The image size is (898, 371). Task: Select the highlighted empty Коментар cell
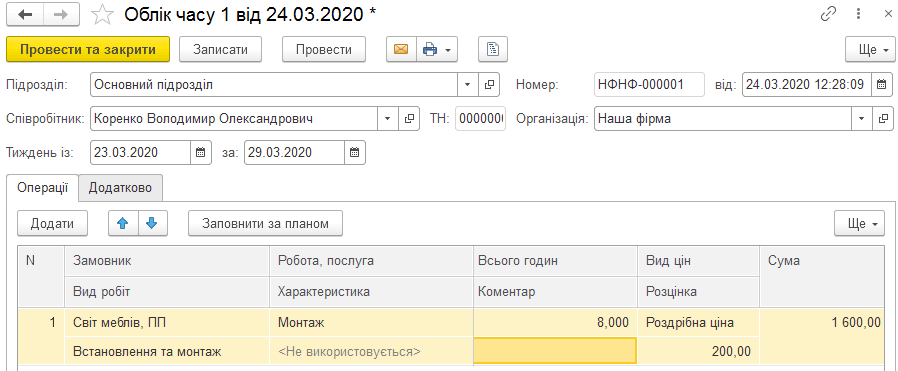pyautogui.click(x=555, y=350)
